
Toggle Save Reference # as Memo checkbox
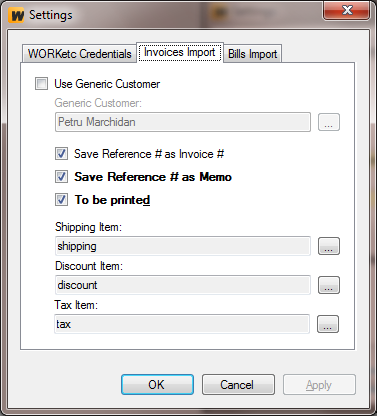(x=61, y=177)
